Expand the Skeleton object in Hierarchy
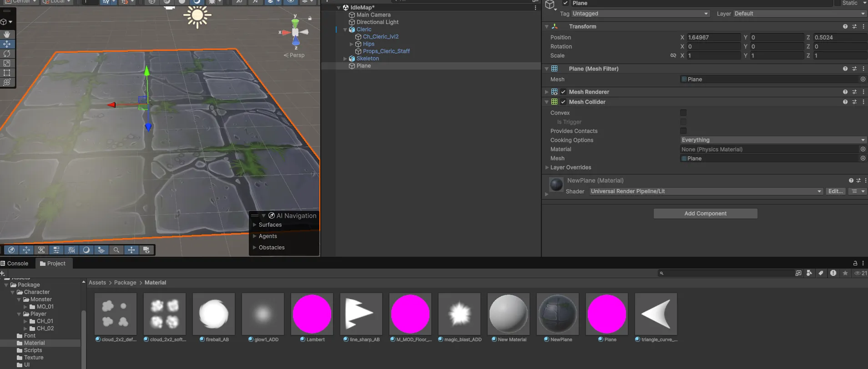Image resolution: width=868 pixels, height=369 pixels. pos(345,59)
